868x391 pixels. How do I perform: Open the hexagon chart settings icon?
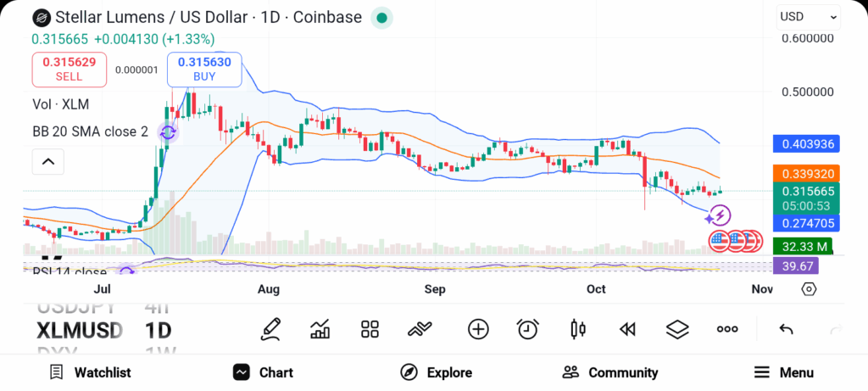point(809,289)
